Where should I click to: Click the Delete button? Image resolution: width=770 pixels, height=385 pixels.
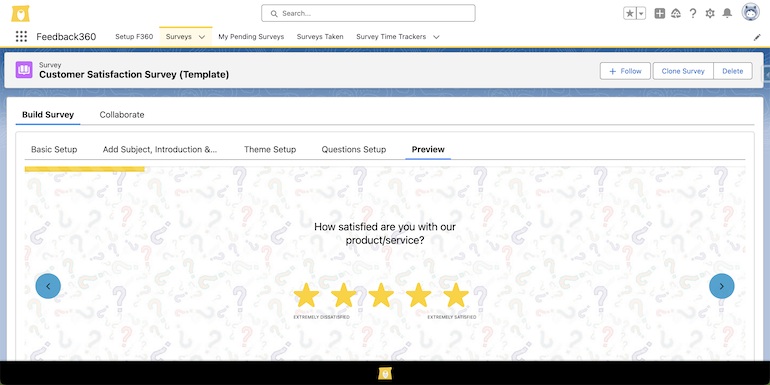(733, 71)
